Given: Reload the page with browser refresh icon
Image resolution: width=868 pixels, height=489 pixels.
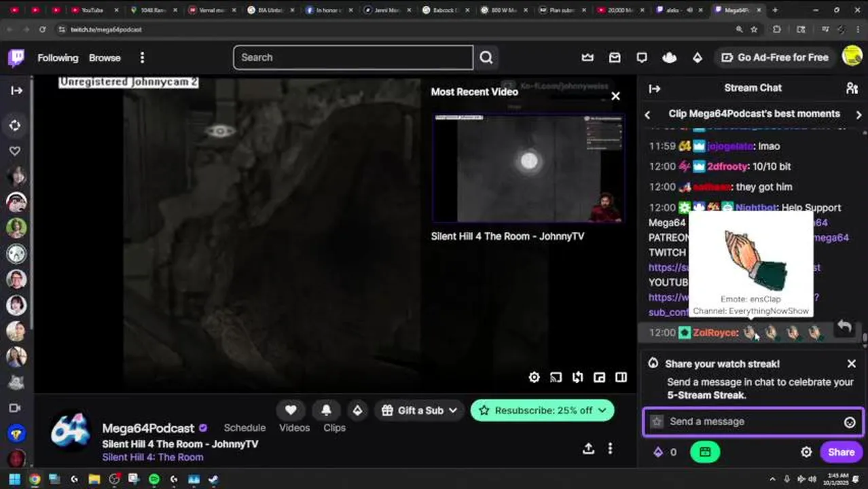Looking at the screenshot, I should [x=42, y=30].
